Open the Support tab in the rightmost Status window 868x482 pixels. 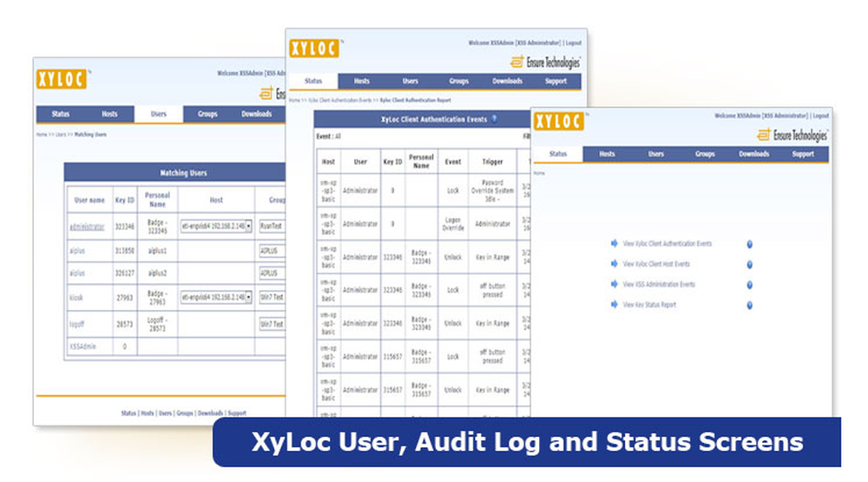[x=803, y=154]
